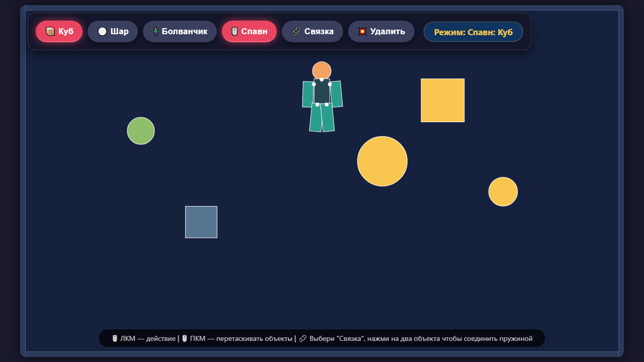The image size is (644, 362).
Task: Enable the Удалить delete mode
Action: click(381, 31)
